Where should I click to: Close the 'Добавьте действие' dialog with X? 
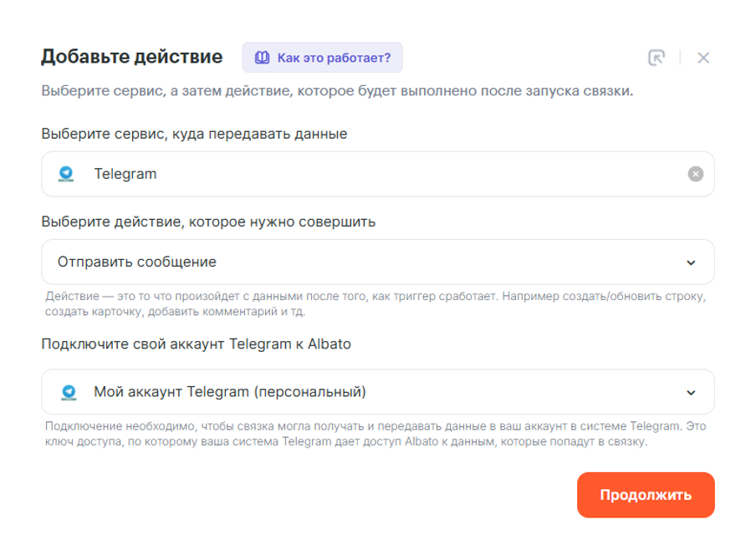pos(703,58)
